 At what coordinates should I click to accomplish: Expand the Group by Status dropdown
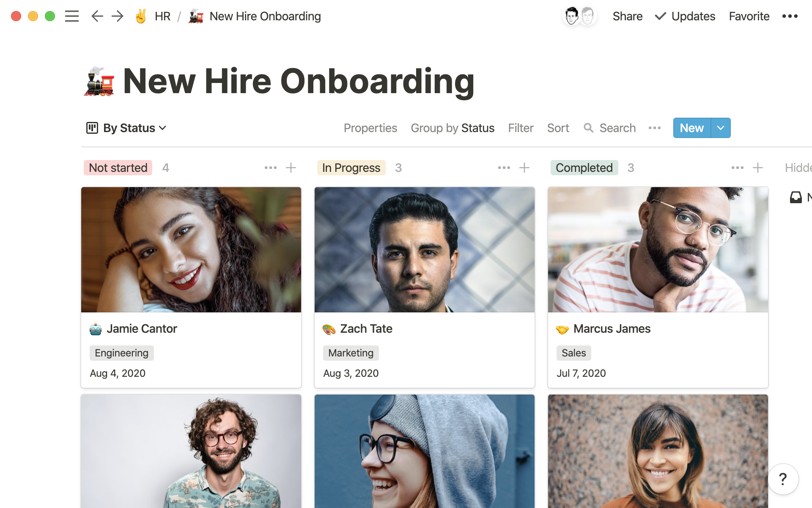point(452,127)
